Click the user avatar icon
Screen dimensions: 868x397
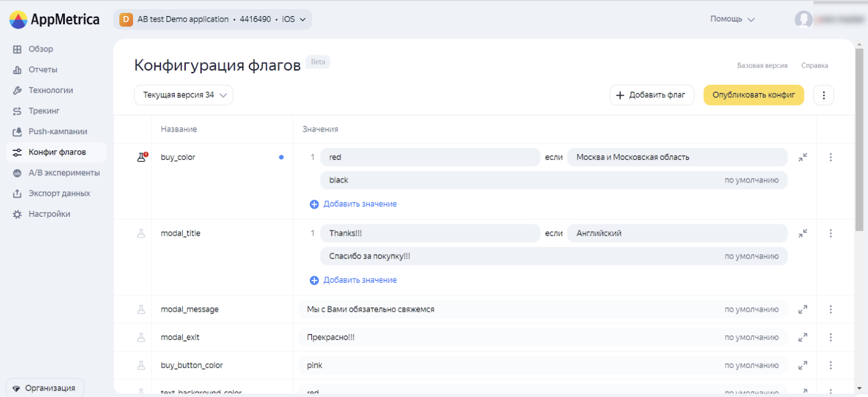803,19
